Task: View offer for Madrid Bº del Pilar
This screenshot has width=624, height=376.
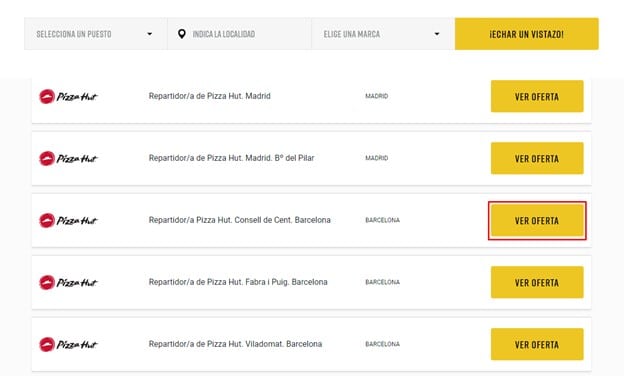Action: pos(537,158)
